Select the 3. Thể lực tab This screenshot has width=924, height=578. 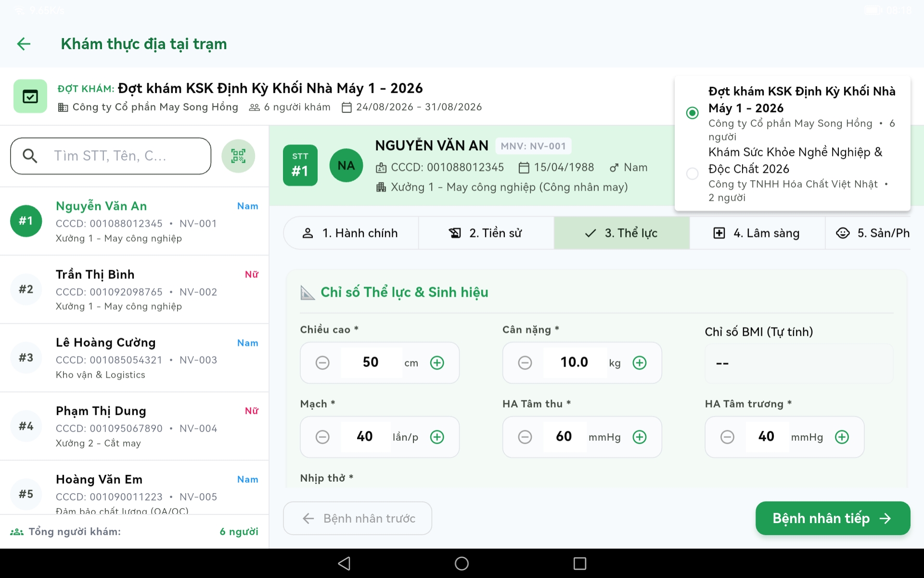[622, 233]
